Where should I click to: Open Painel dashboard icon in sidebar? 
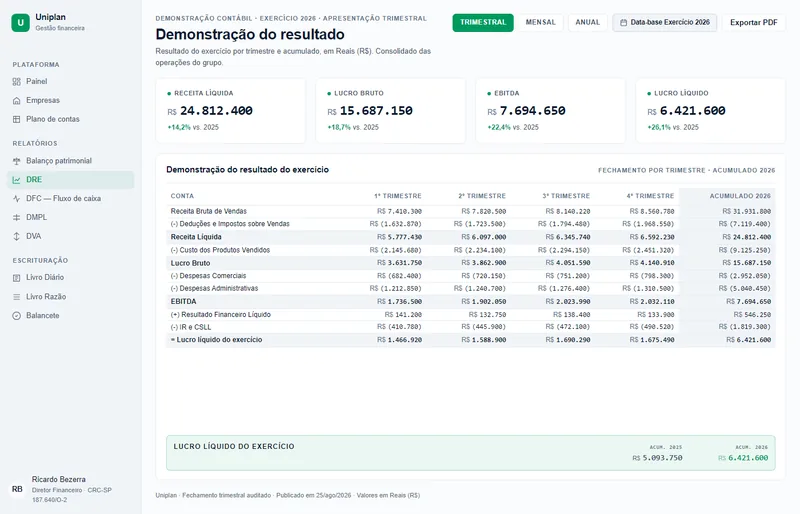pos(17,82)
